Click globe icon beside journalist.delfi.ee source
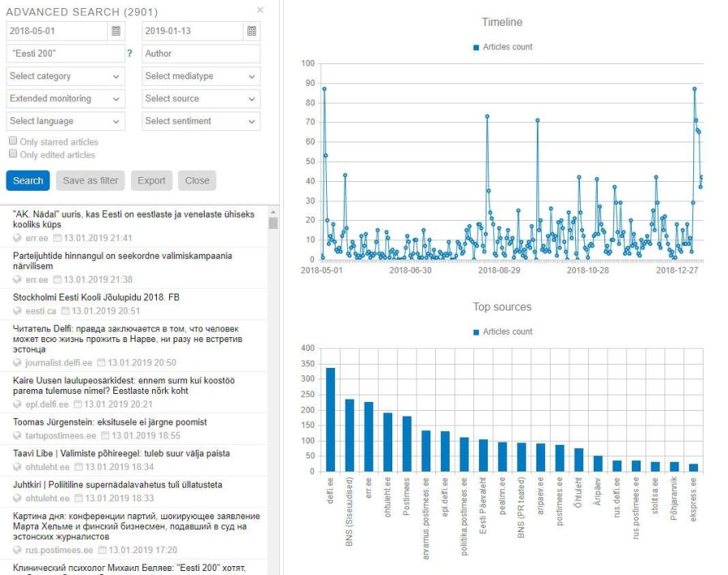728x575 pixels. coord(17,363)
